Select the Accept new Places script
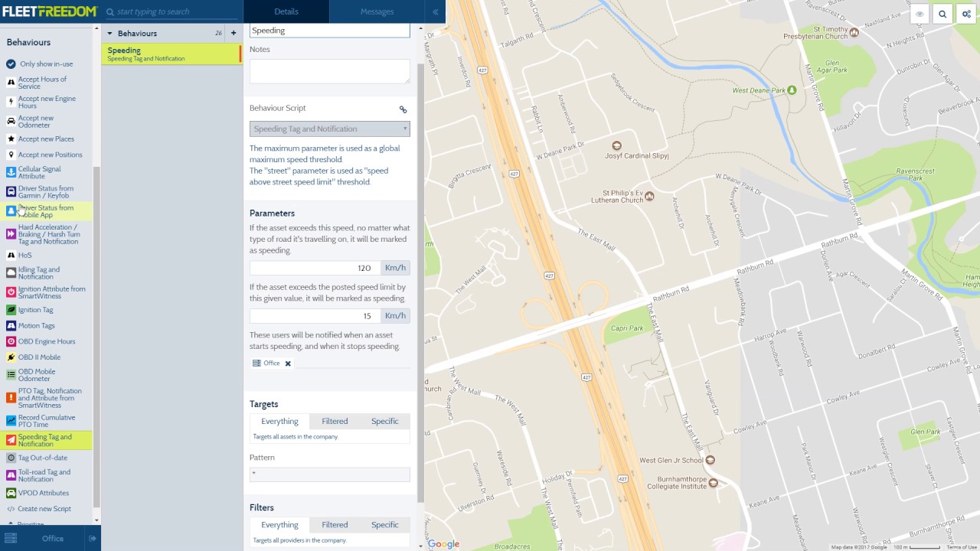The height and width of the screenshot is (551, 980). point(46,139)
